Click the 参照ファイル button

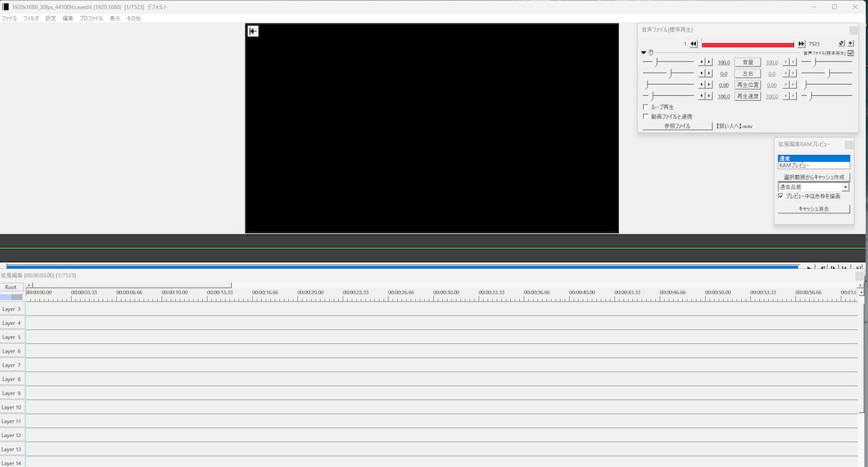coord(677,126)
